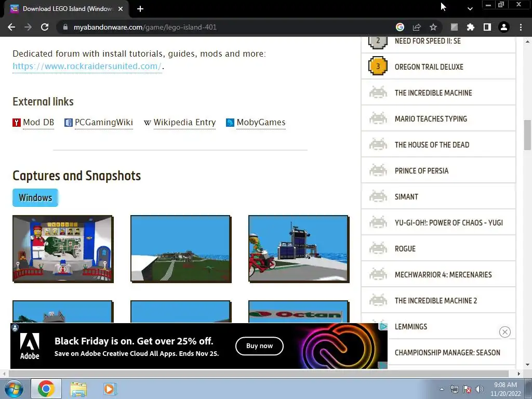
Task: Open the Chrome three-dot menu
Action: [521, 27]
